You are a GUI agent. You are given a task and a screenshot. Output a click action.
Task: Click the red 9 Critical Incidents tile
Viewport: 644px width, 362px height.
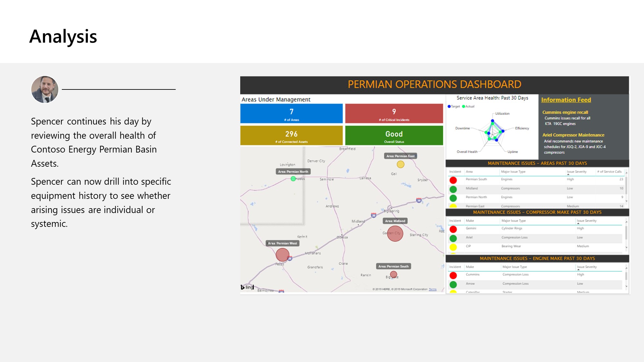point(394,114)
